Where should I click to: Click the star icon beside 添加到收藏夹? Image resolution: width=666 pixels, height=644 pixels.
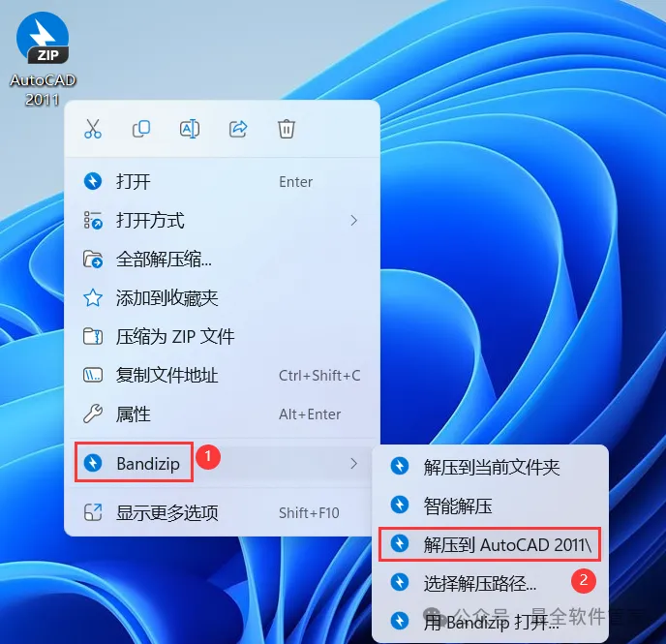coord(93,297)
